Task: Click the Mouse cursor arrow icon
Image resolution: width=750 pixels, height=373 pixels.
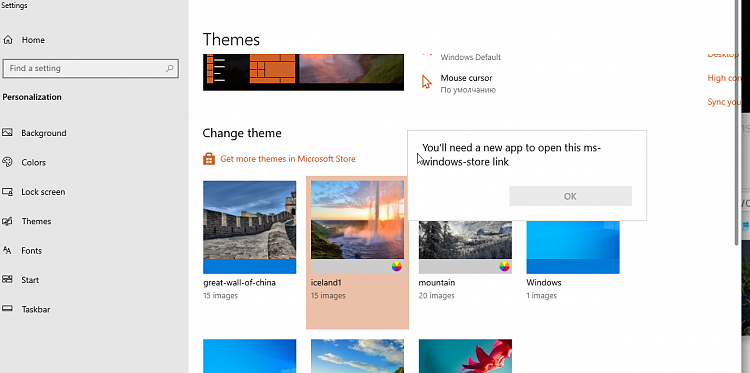Action: click(426, 82)
